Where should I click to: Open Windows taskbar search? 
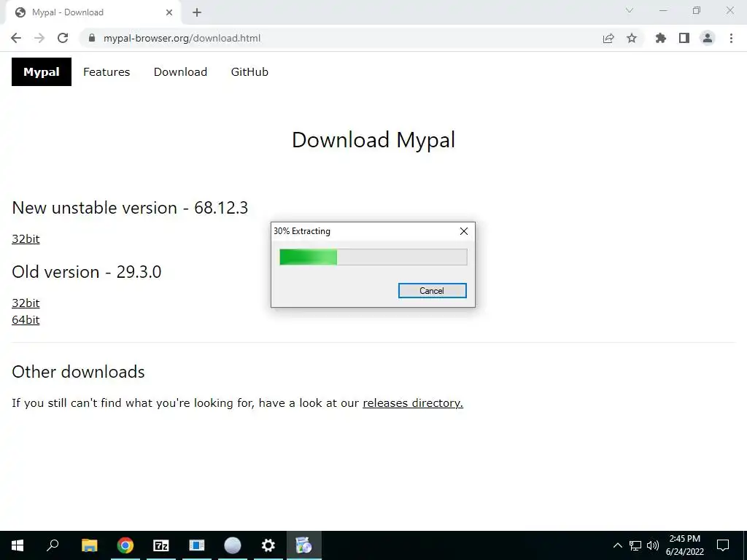(53, 545)
